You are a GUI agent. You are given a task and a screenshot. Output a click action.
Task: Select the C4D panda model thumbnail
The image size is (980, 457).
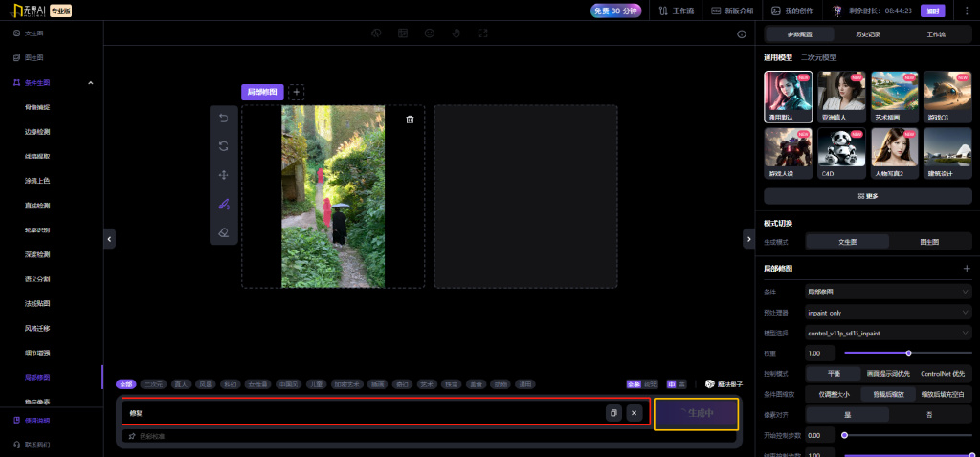pyautogui.click(x=842, y=154)
